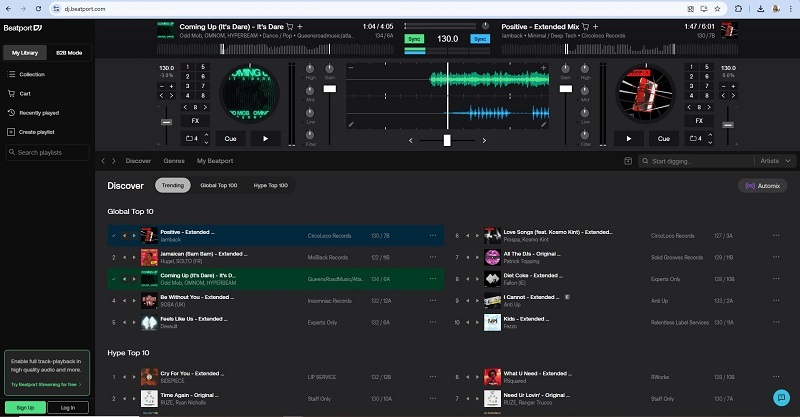Move crossfader right with arrow
This screenshot has width=800, height=417.
484,140
